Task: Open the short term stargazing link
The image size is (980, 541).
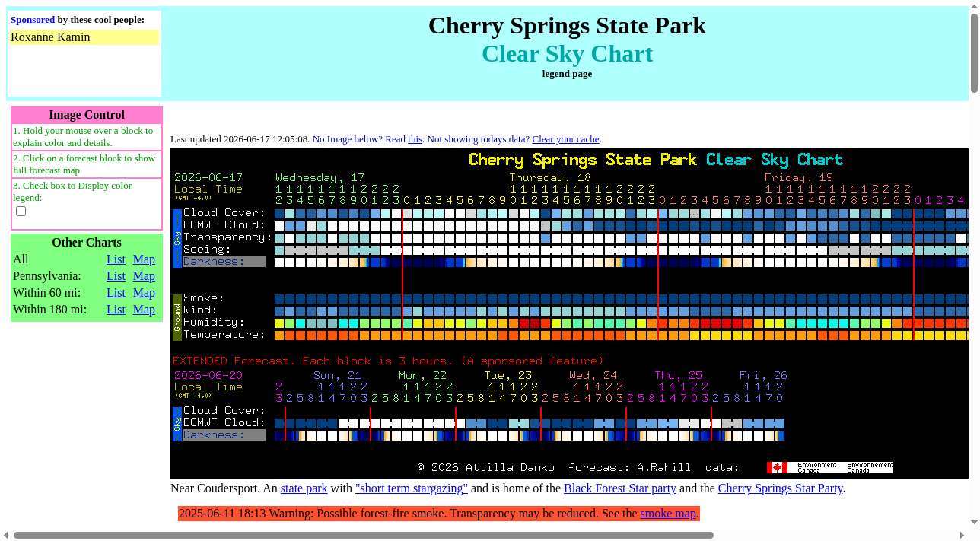Action: (412, 488)
